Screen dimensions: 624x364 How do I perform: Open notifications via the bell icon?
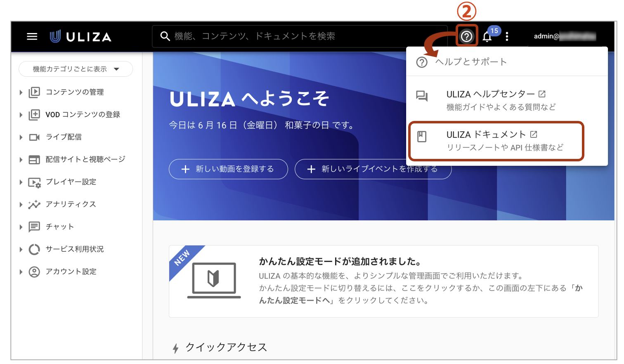click(487, 37)
